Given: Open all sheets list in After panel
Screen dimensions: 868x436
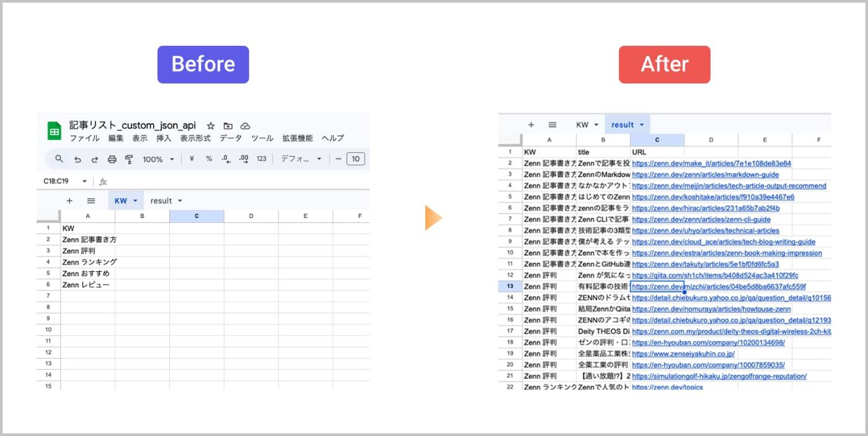Looking at the screenshot, I should click(x=552, y=124).
